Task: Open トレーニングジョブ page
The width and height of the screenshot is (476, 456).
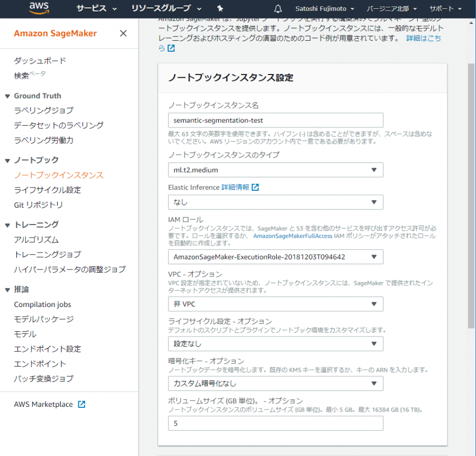Action: point(48,255)
